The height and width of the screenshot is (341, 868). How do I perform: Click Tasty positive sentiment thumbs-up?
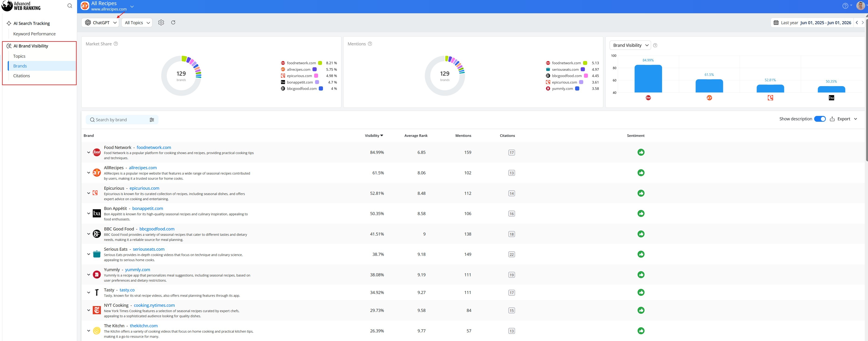coord(641,292)
